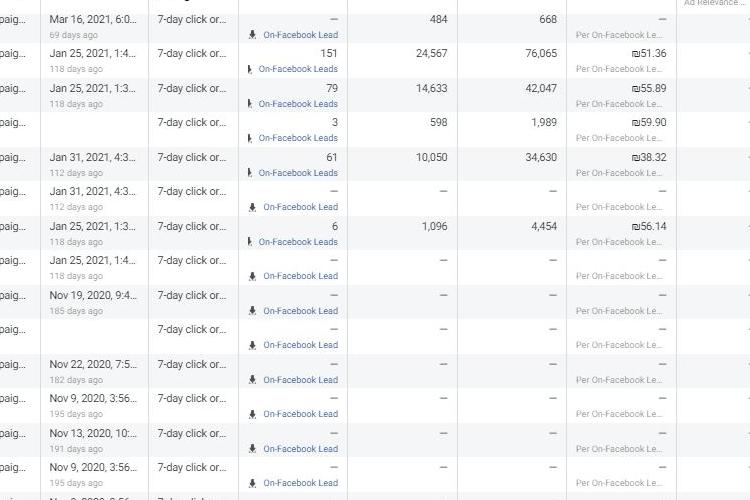Open On-Facebook Lead link in Mar 16 row
750x500 pixels.
[x=300, y=35]
